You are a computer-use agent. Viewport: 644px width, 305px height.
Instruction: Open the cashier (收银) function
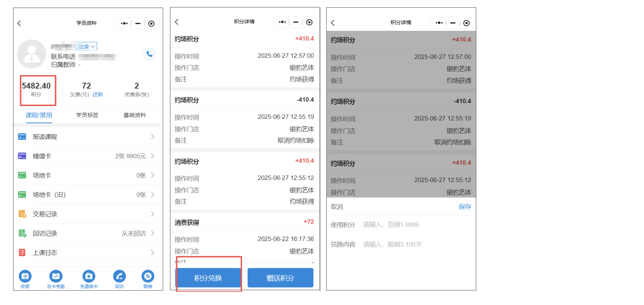tap(25, 276)
